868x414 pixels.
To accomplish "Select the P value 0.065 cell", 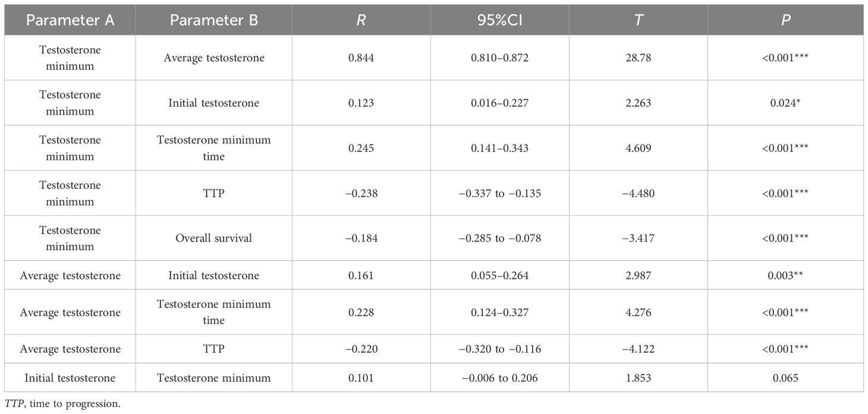I will [786, 377].
